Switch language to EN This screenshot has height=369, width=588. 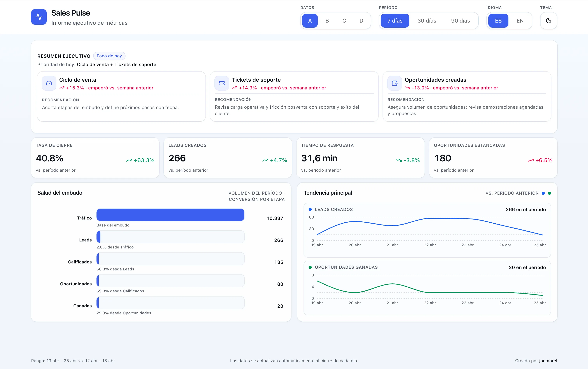point(520,21)
